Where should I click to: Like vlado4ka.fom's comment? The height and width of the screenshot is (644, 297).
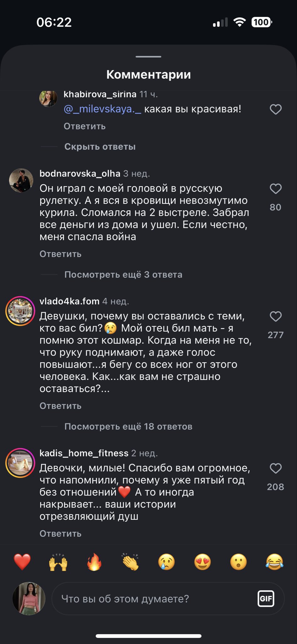click(276, 316)
